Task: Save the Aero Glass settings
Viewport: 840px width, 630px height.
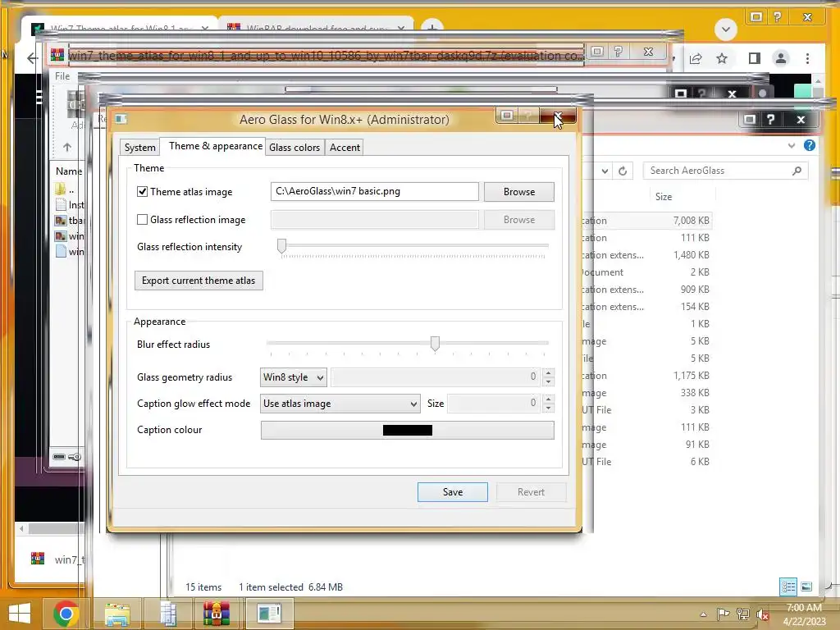Action: coord(453,492)
